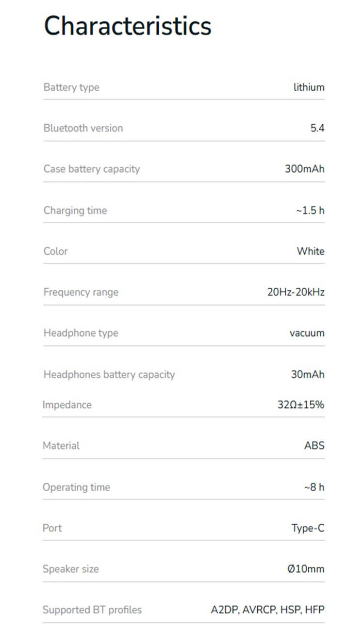This screenshot has width=364, height=631.
Task: Select the Charging time label
Action: coord(75,210)
